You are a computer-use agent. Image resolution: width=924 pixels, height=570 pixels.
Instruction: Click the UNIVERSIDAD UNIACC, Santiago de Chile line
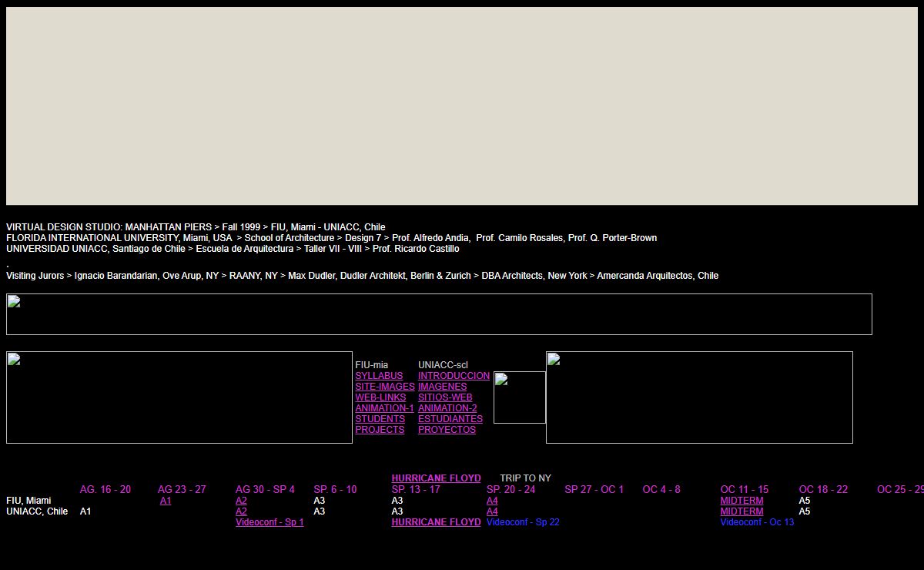point(233,249)
